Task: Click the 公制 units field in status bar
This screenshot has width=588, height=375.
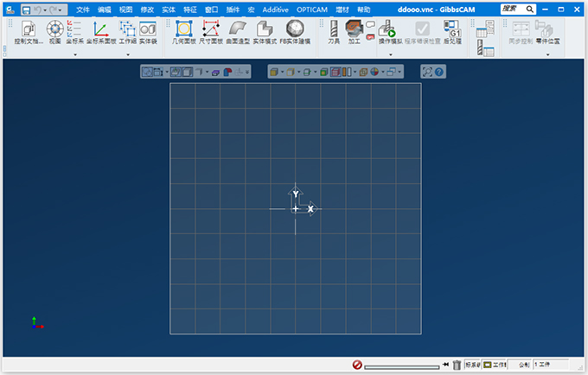Action: pyautogui.click(x=521, y=365)
